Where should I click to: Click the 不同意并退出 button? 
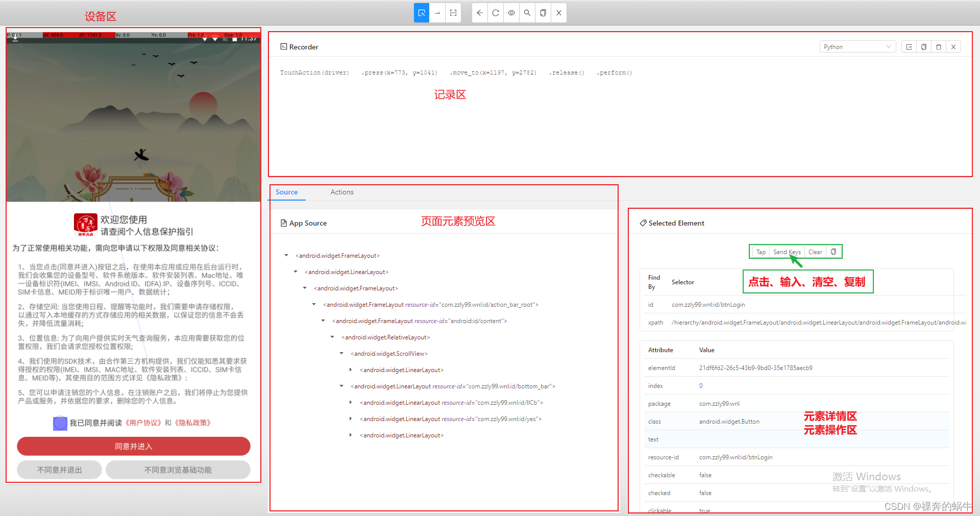click(59, 470)
